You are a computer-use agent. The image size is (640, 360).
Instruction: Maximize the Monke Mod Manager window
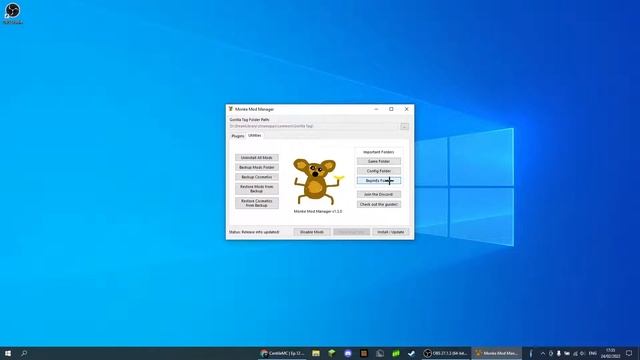coord(391,109)
